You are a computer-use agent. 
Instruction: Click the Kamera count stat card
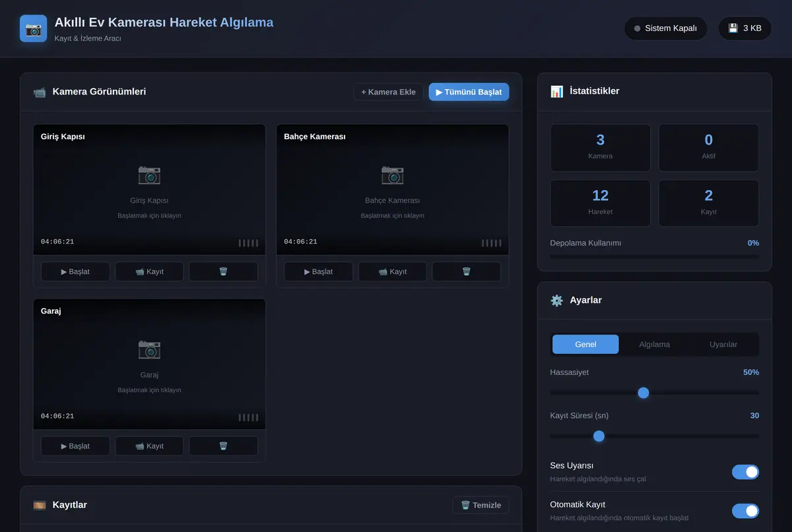point(600,148)
